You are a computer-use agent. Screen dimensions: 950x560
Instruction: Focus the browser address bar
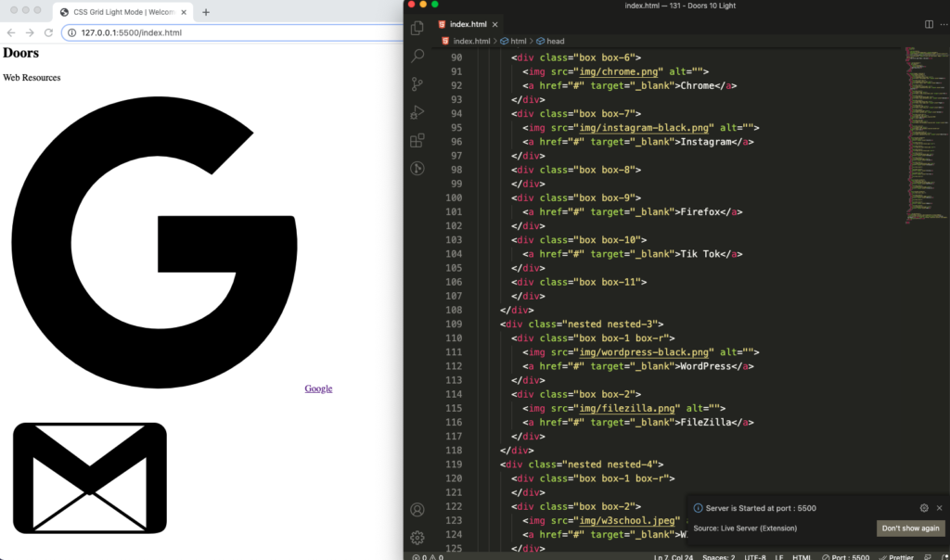(x=233, y=32)
